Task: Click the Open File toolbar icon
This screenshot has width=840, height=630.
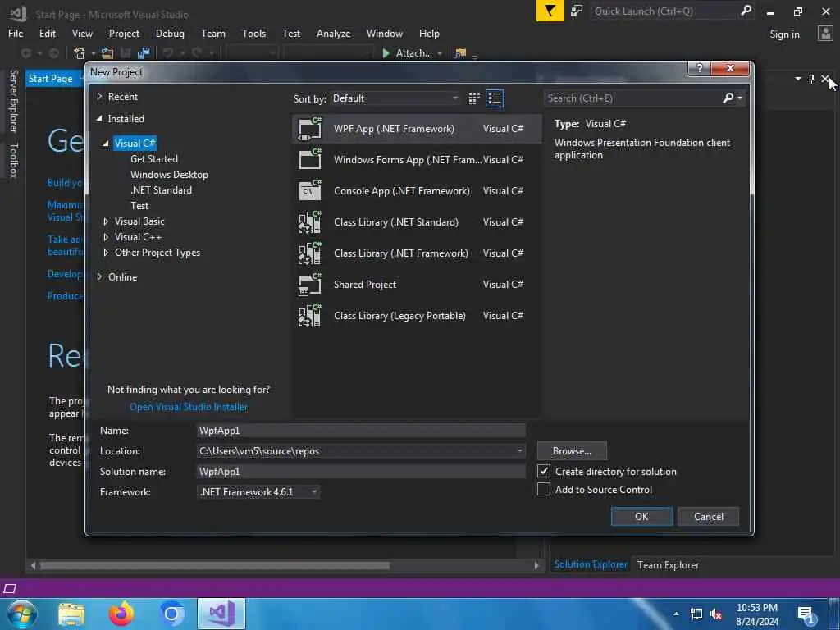Action: (107, 53)
